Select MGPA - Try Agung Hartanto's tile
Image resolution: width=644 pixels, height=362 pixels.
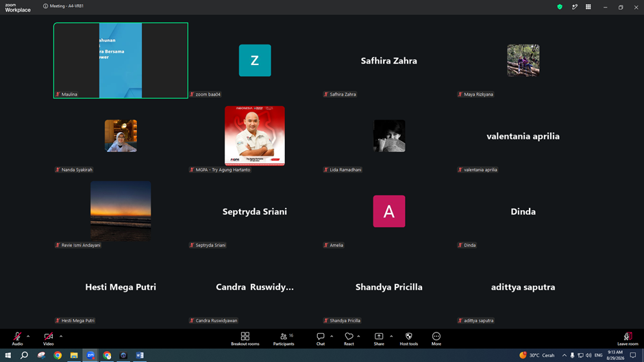click(x=255, y=136)
